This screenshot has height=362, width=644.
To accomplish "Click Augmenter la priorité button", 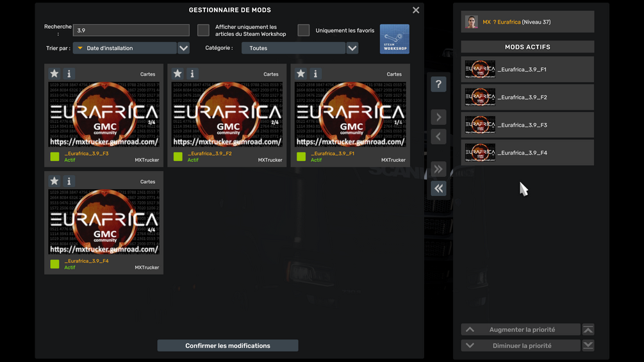I will pos(521,329).
